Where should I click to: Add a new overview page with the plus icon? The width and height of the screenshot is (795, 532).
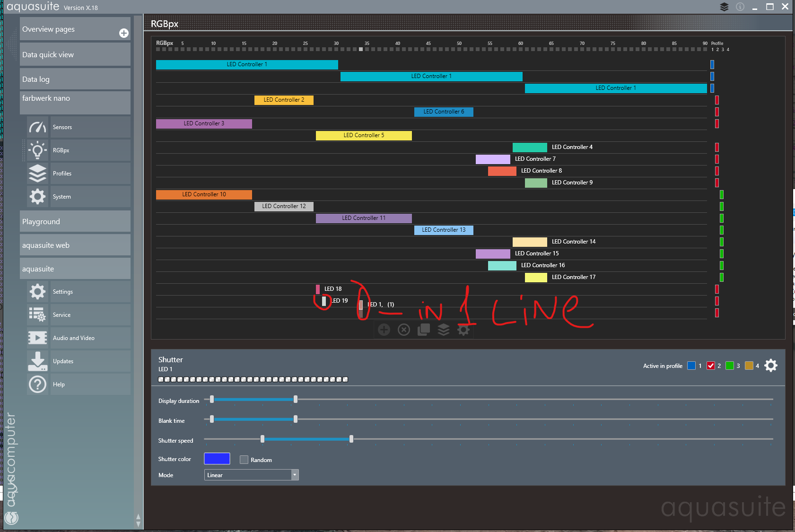coord(124,33)
